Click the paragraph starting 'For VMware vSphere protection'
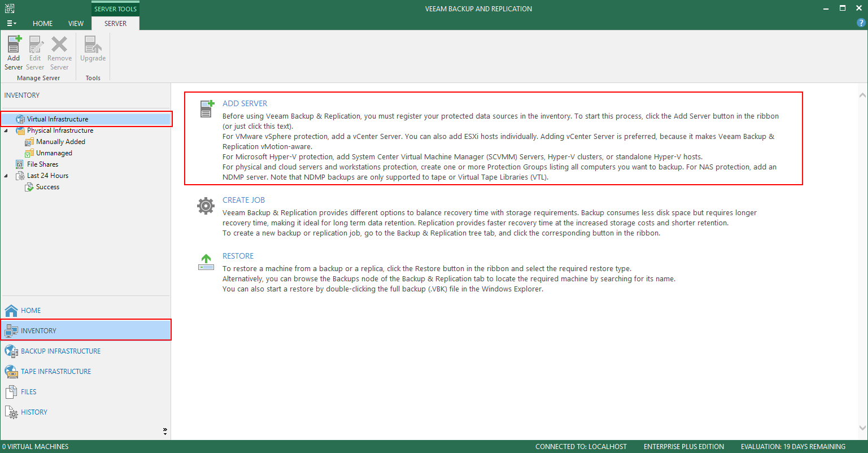Image resolution: width=868 pixels, height=453 pixels. coord(499,141)
